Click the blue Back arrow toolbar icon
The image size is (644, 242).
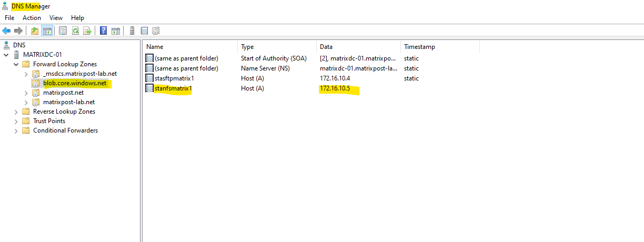click(x=6, y=31)
